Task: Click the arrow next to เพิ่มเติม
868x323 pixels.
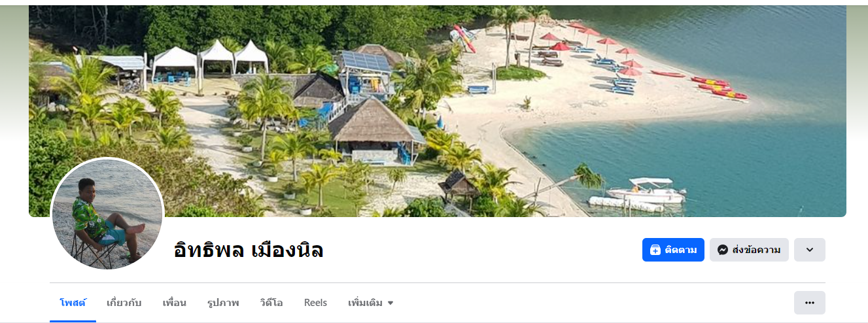Action: (391, 303)
